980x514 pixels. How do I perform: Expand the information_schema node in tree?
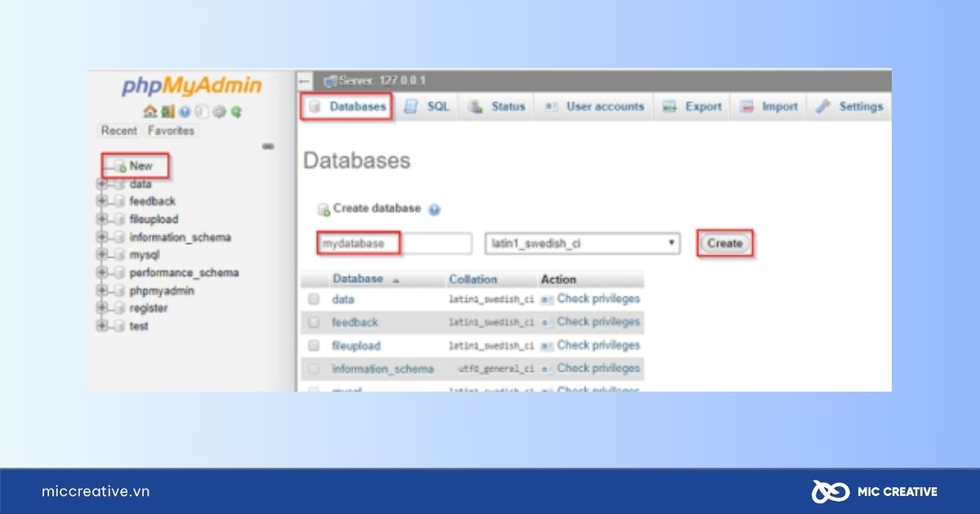pyautogui.click(x=102, y=237)
